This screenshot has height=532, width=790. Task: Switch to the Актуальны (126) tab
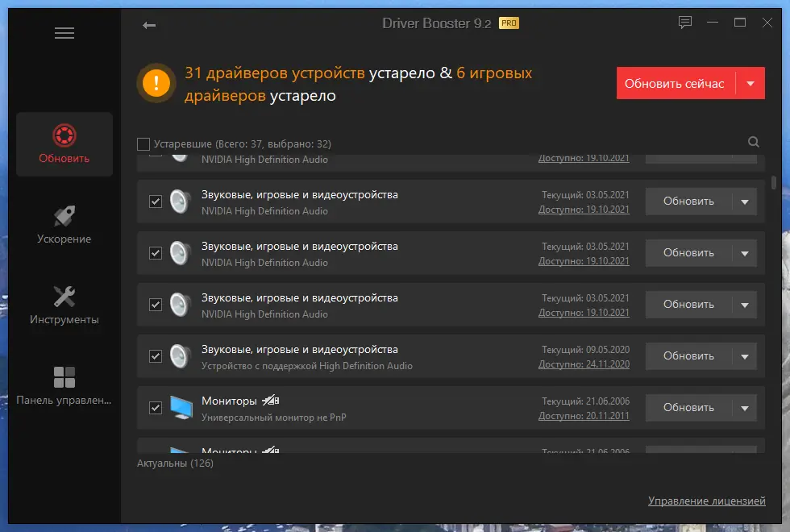173,463
